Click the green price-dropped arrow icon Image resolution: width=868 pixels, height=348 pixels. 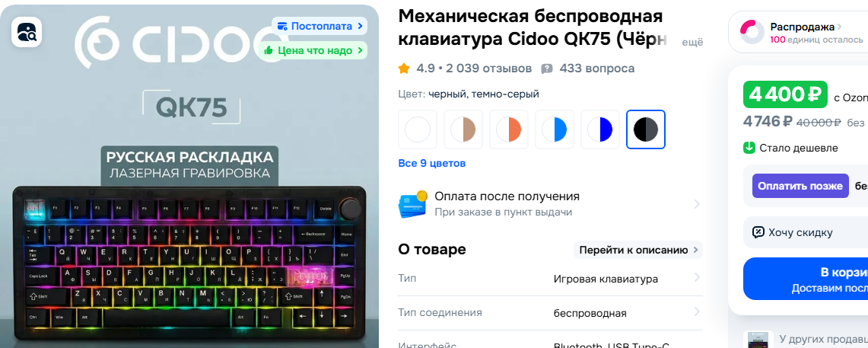(749, 148)
